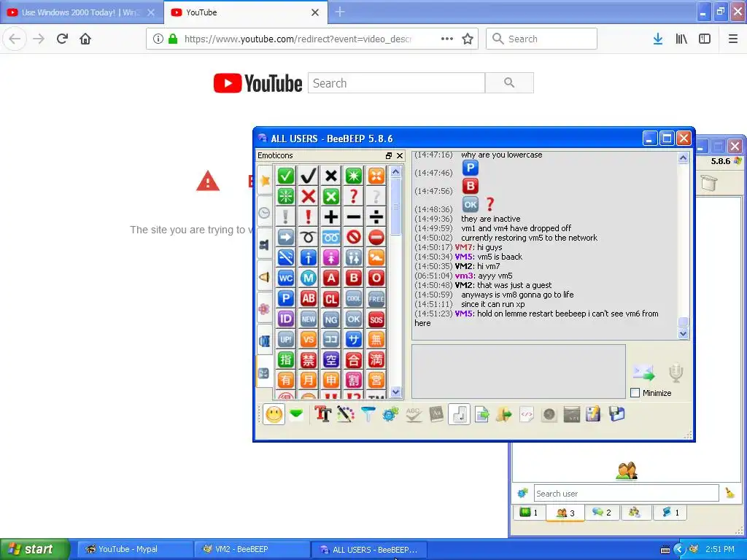The height and width of the screenshot is (560, 747).
Task: Click the YouTube logo
Action: (258, 83)
